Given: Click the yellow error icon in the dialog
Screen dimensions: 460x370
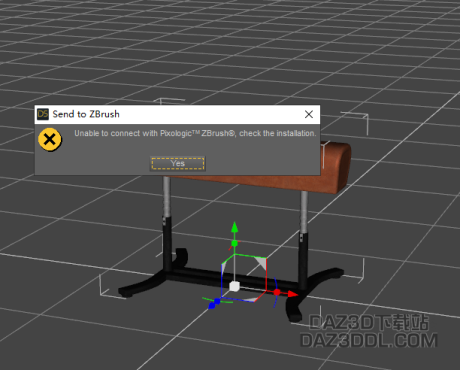Looking at the screenshot, I should coord(50,139).
